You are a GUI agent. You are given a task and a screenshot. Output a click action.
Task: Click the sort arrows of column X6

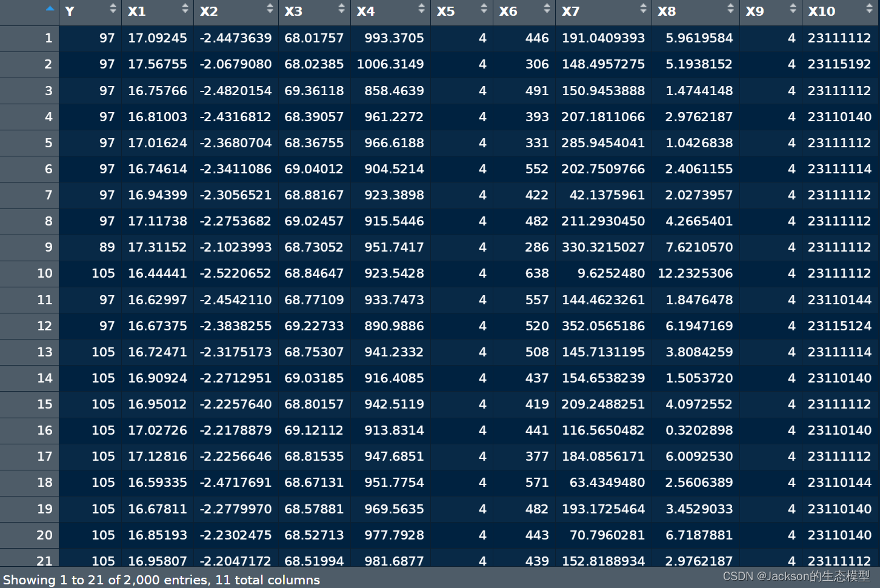click(x=547, y=8)
